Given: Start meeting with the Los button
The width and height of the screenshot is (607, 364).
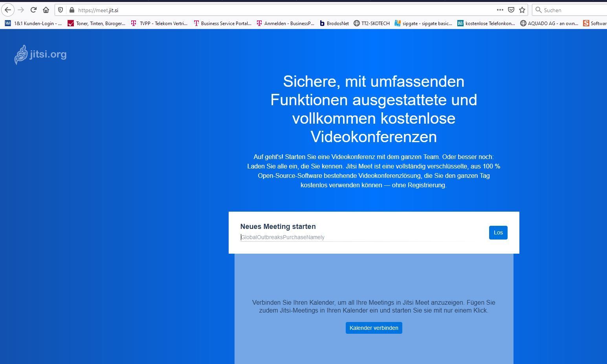Looking at the screenshot, I should 498,232.
